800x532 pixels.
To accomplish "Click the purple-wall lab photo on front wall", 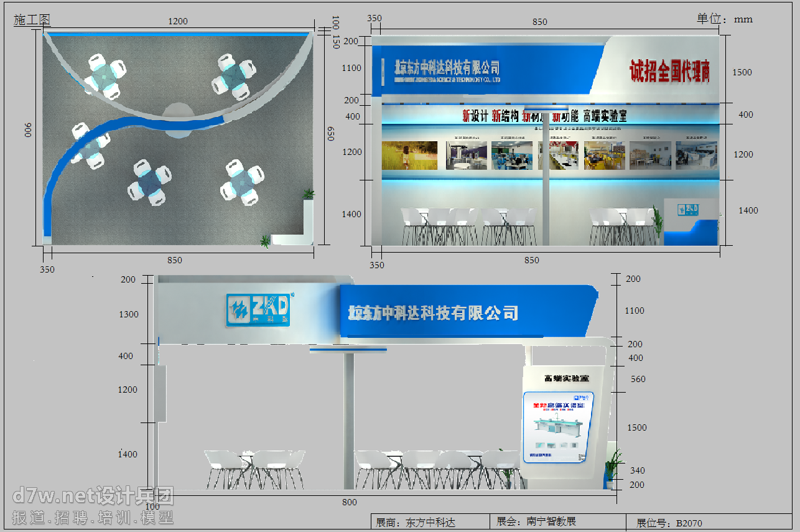I will 467,155.
